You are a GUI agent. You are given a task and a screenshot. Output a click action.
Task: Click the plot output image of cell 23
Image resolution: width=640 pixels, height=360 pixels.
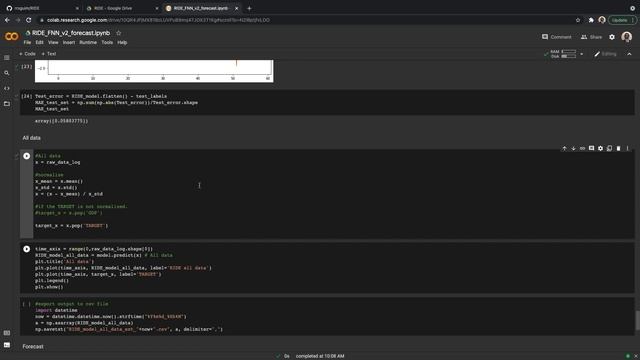point(154,71)
